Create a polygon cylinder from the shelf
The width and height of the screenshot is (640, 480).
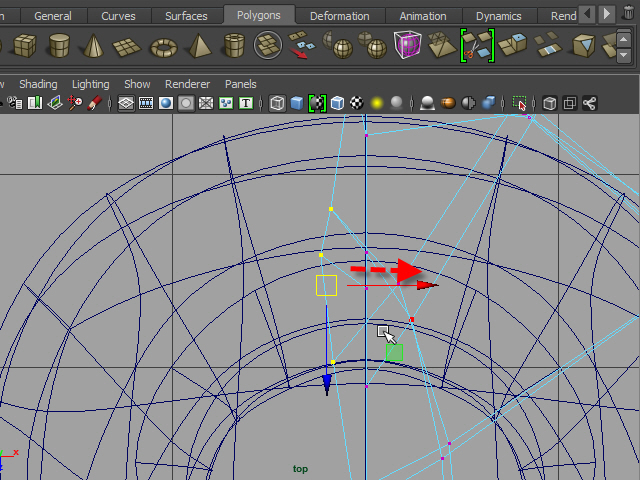[59, 45]
